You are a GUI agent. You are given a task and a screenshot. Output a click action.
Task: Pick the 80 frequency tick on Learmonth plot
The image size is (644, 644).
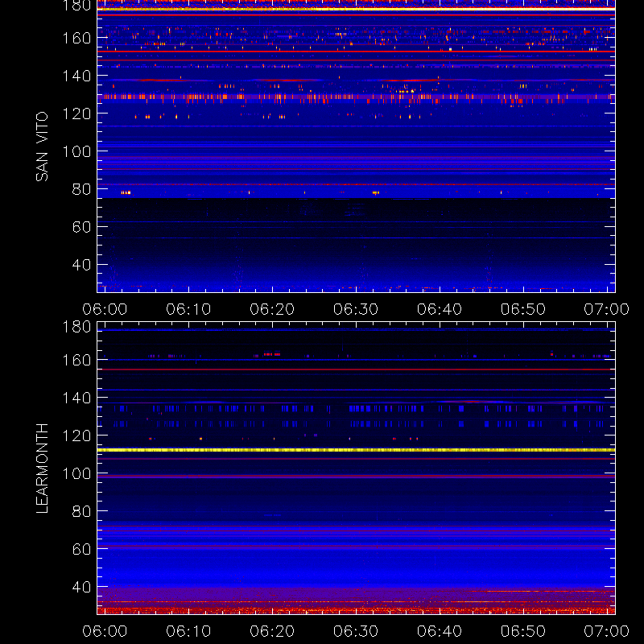(81, 512)
